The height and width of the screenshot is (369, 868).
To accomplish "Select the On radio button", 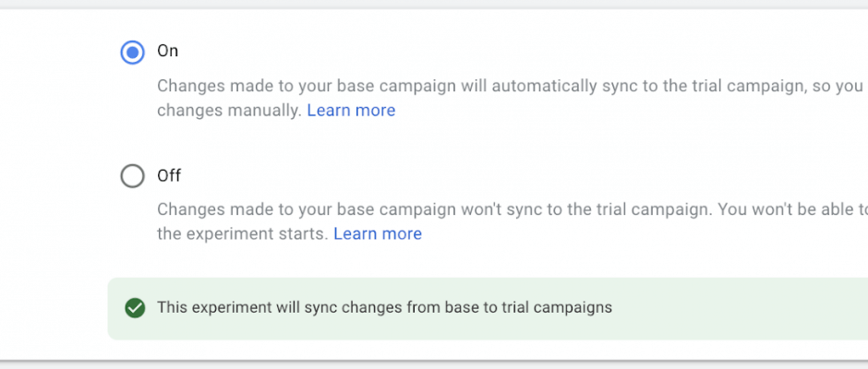I will pyautogui.click(x=132, y=53).
